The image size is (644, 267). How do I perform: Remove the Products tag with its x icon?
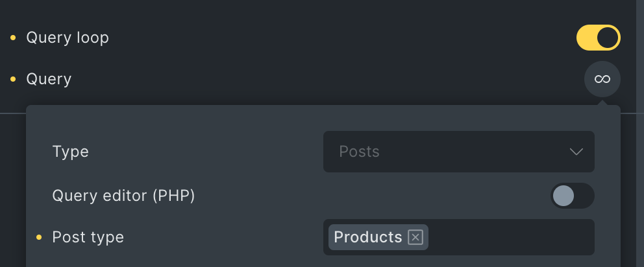pyautogui.click(x=415, y=237)
